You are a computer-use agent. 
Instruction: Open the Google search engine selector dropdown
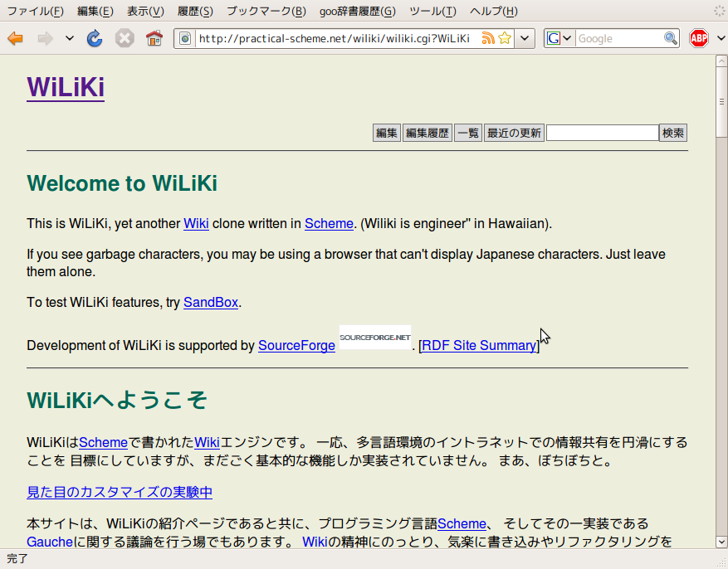tap(559, 38)
